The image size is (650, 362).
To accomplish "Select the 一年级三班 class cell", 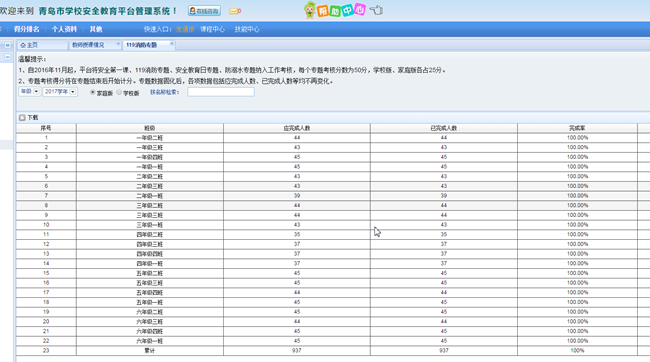I will click(x=150, y=148).
